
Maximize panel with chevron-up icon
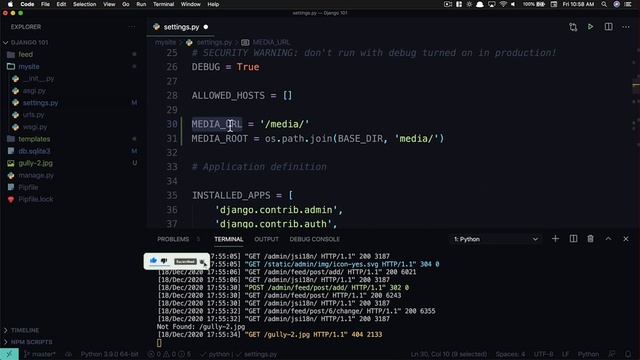pyautogui.click(x=608, y=239)
